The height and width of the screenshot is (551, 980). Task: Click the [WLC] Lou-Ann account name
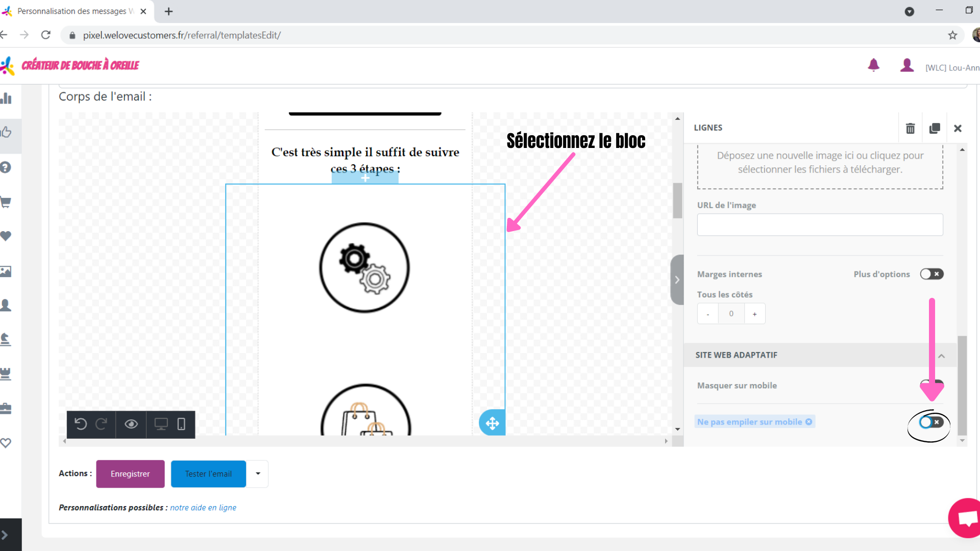pyautogui.click(x=952, y=68)
